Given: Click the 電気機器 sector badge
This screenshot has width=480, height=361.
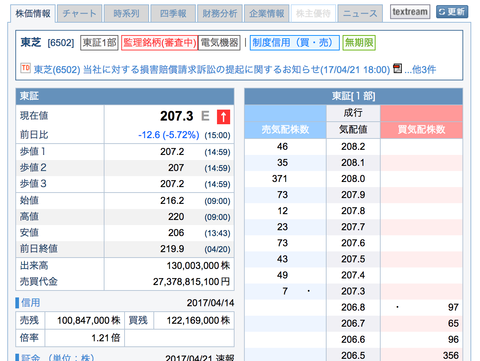Looking at the screenshot, I should pos(219,43).
